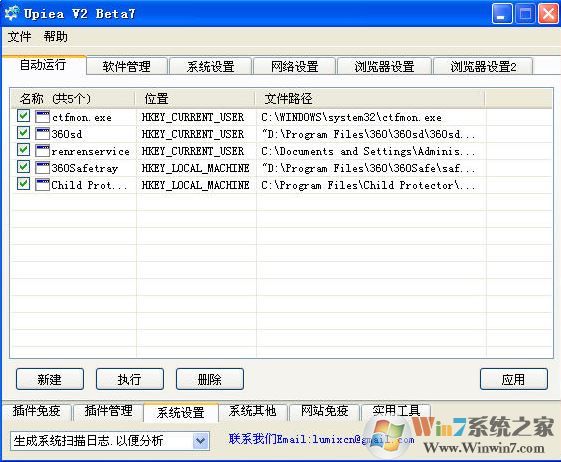This screenshot has height=462, width=561.
Task: Click the 新建 button
Action: 50,379
